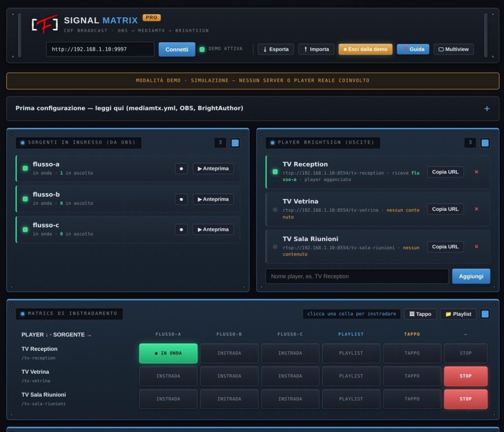Screen dimensions: 504x432
Task: Click the server URL input field
Action: (x=100, y=49)
